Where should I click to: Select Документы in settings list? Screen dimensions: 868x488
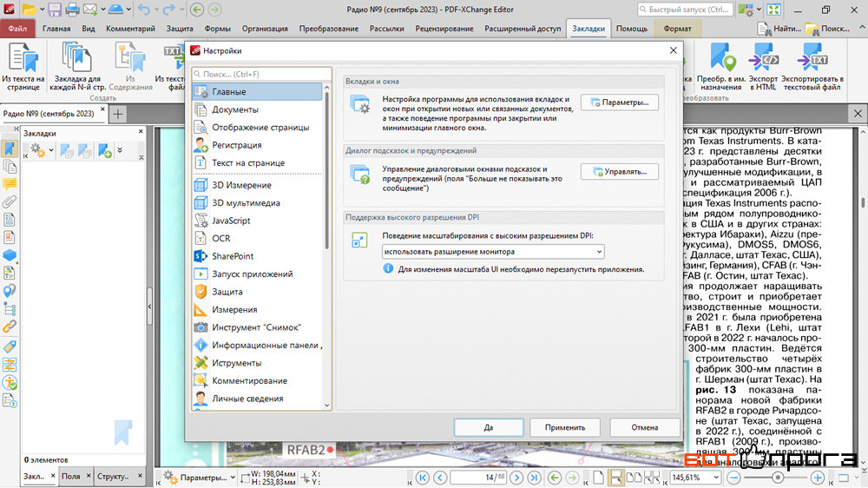257,109
